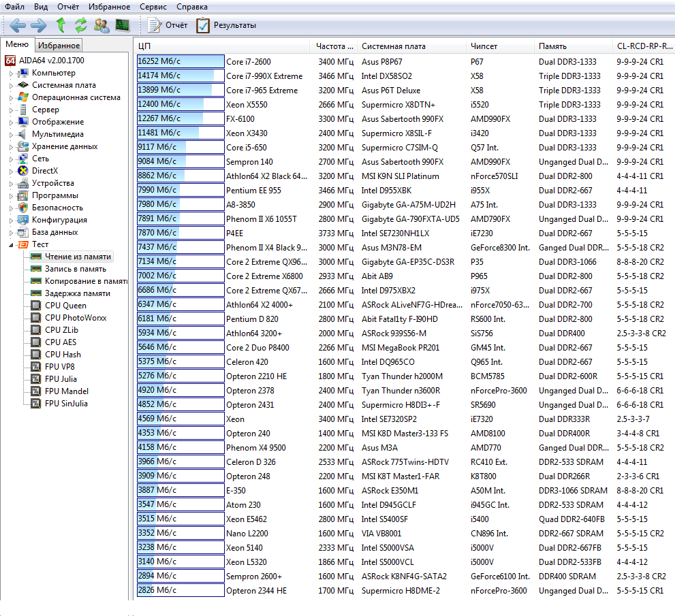Image resolution: width=675 pixels, height=616 pixels.
Task: Click the CPU Queen chip icon
Action: (36, 306)
